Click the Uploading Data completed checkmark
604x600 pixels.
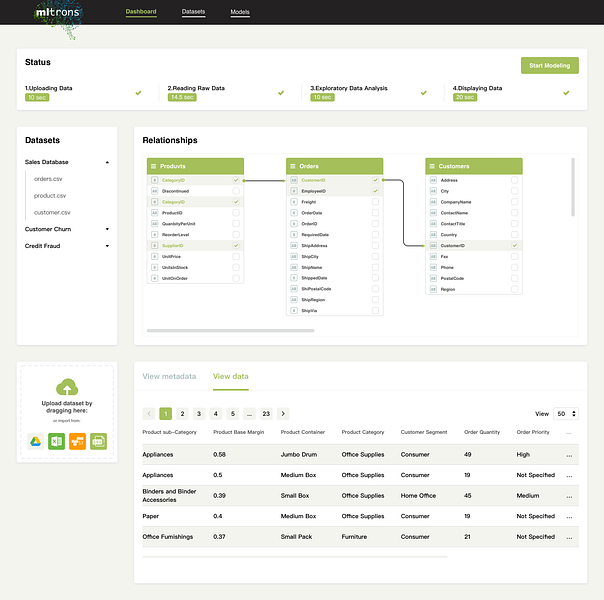138,93
